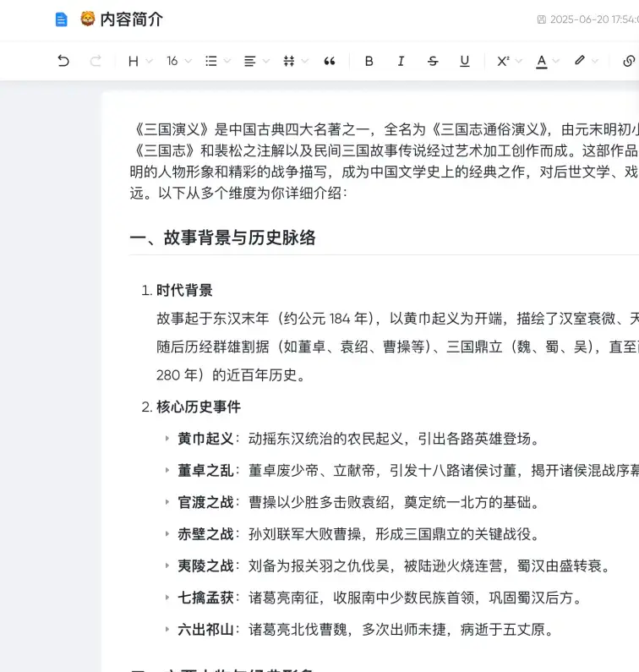Click the save timestamp 2025-06-20
639x672 pixels.
[x=594, y=19]
